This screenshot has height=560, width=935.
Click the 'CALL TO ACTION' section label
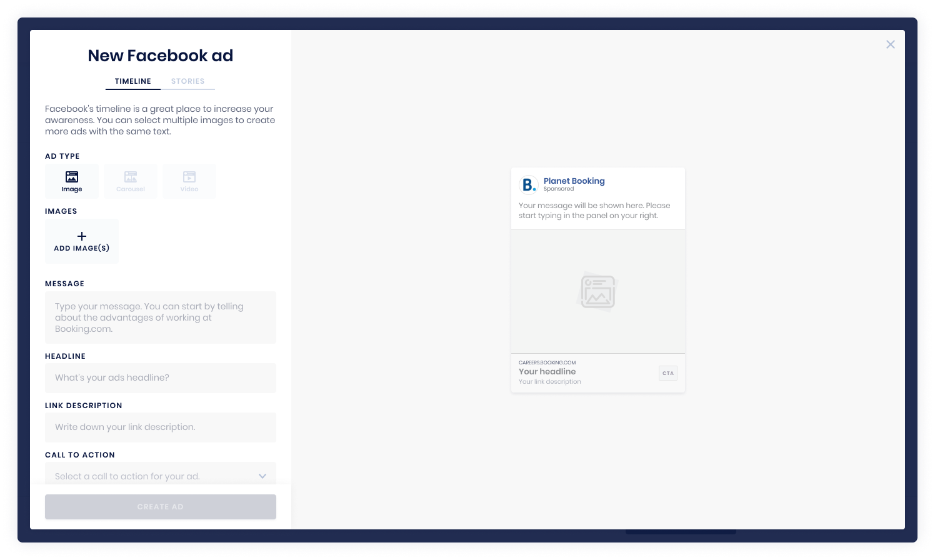coord(80,455)
